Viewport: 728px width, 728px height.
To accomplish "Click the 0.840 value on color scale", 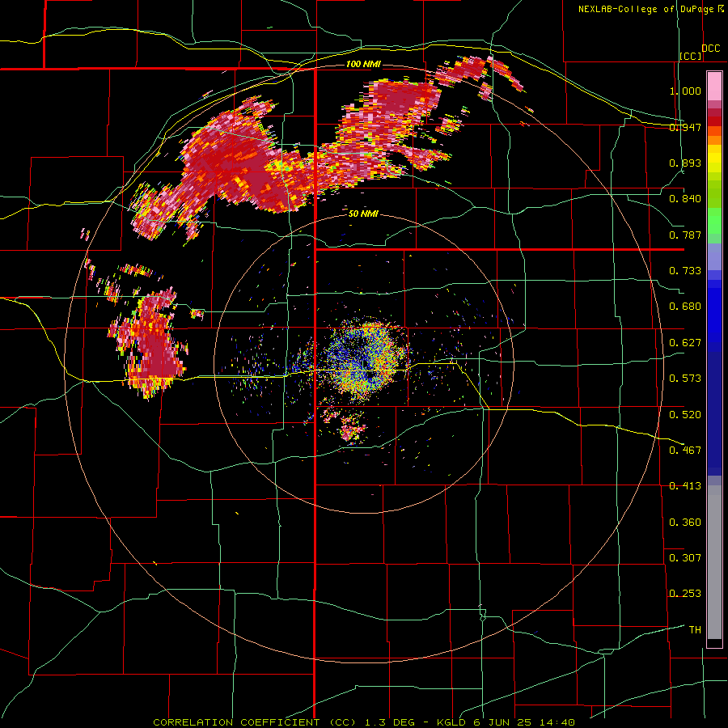I will 685,199.
